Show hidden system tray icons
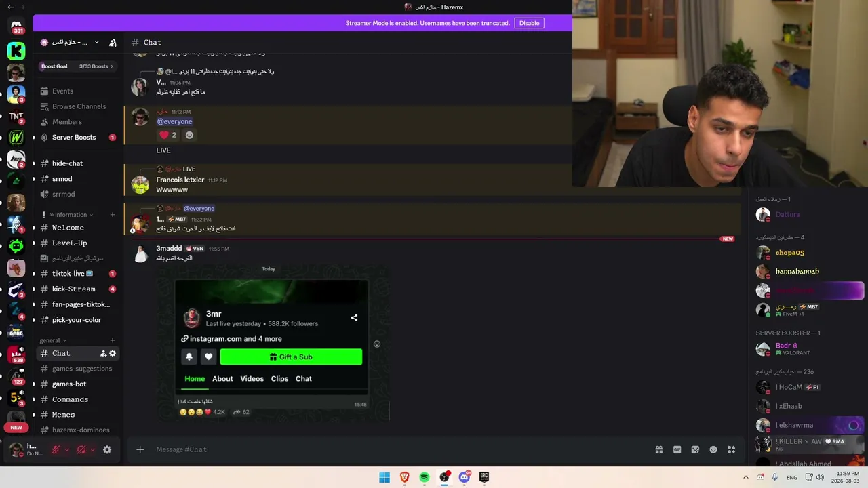The height and width of the screenshot is (488, 868). (746, 477)
